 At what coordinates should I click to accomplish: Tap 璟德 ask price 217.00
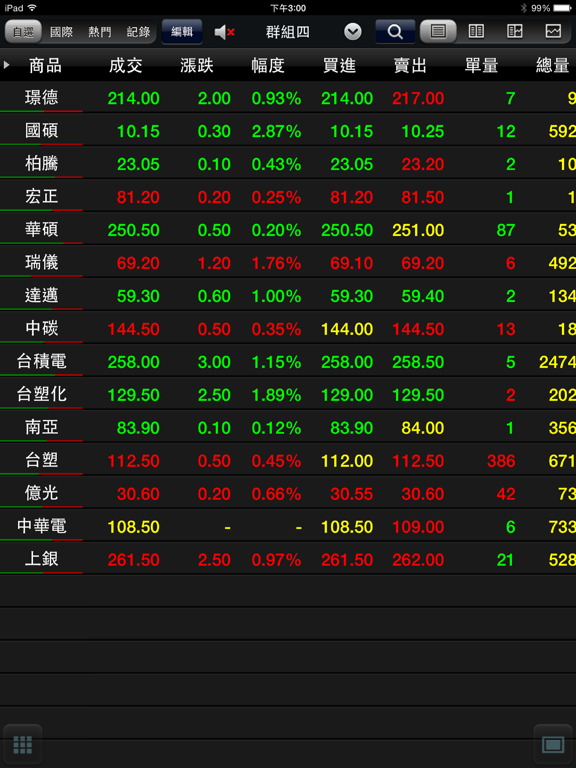[418, 98]
